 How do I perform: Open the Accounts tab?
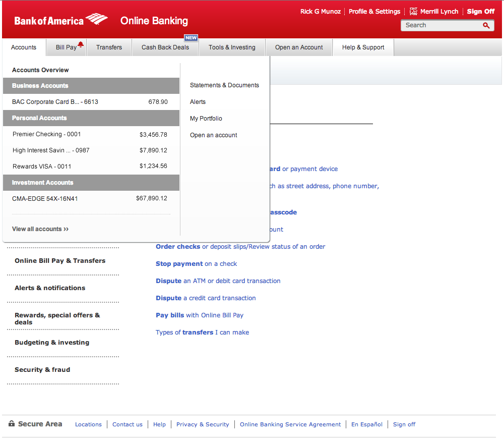pos(24,47)
